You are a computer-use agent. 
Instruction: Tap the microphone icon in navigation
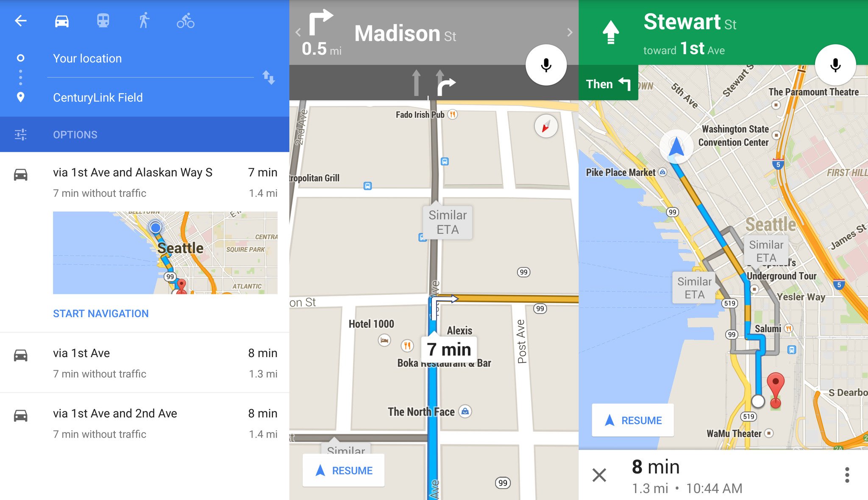[547, 65]
